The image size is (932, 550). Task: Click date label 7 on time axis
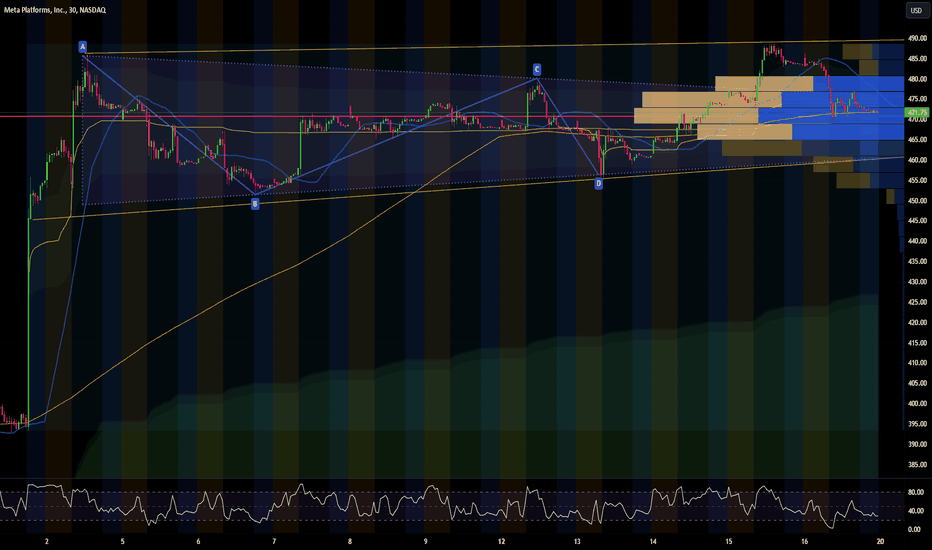click(274, 542)
